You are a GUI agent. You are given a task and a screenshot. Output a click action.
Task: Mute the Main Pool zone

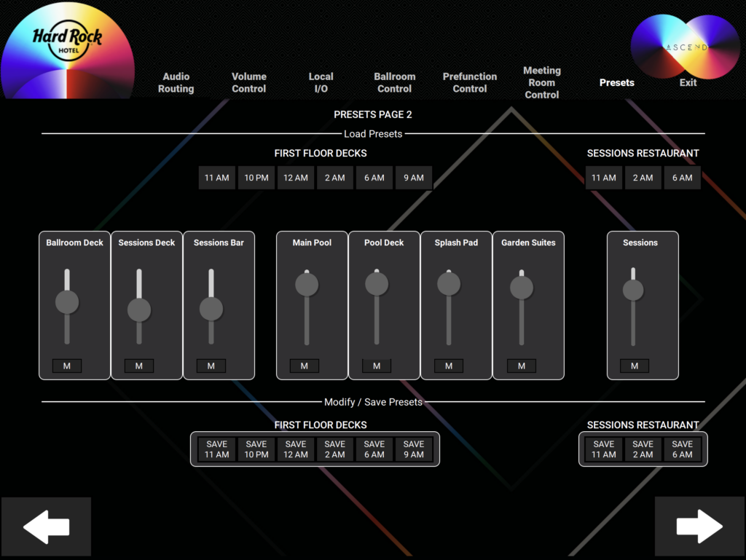tap(304, 366)
